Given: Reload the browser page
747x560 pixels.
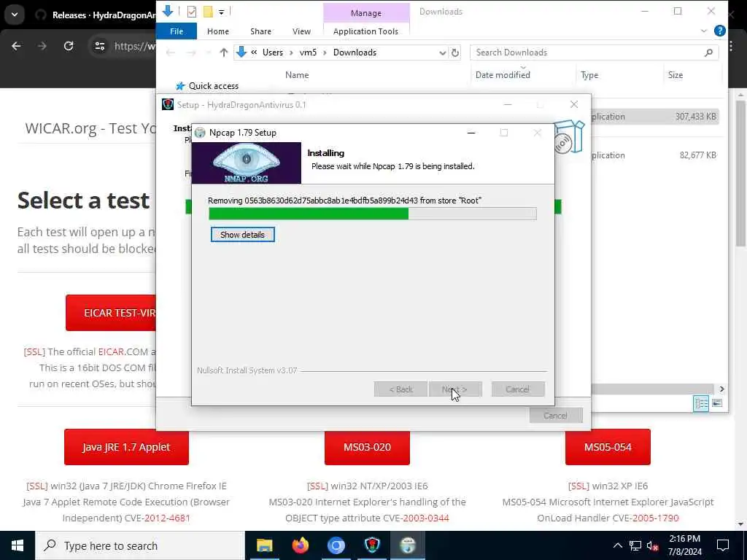Looking at the screenshot, I should (x=69, y=46).
